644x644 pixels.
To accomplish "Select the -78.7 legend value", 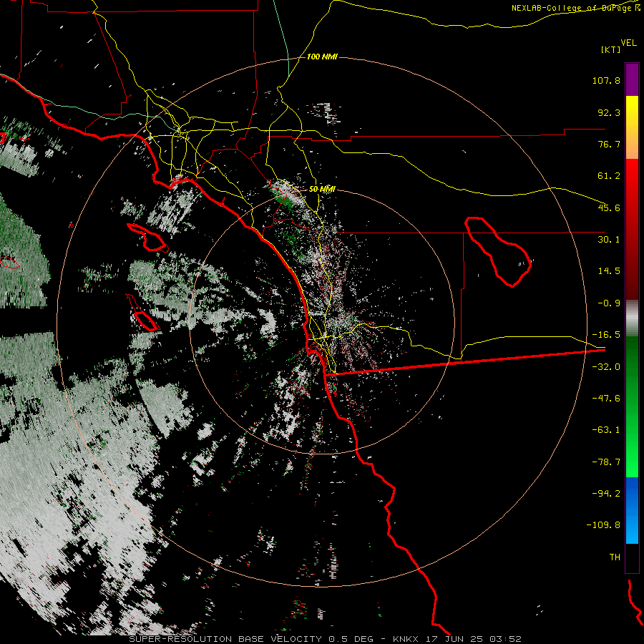I will 606,462.
